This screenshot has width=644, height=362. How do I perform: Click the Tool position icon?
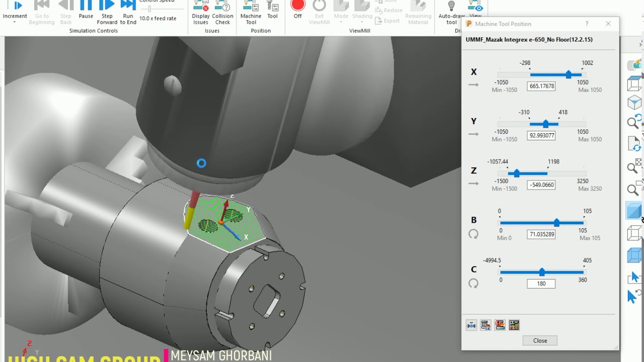pos(272,6)
